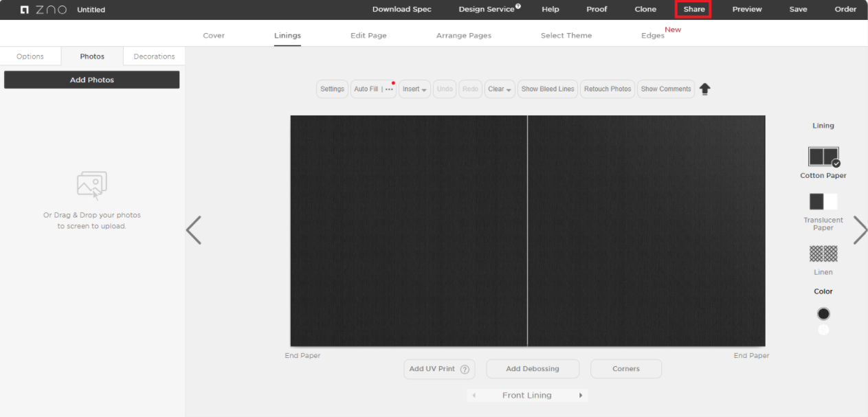Viewport: 868px width, 417px height.
Task: Open the Edit Page tab
Action: (368, 36)
